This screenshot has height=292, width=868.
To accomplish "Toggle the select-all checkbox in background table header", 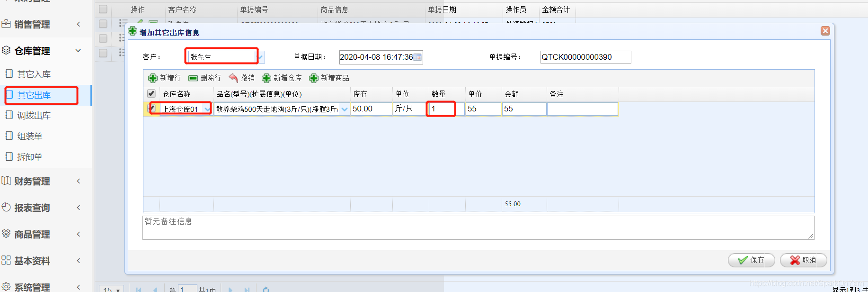I will pos(103,9).
